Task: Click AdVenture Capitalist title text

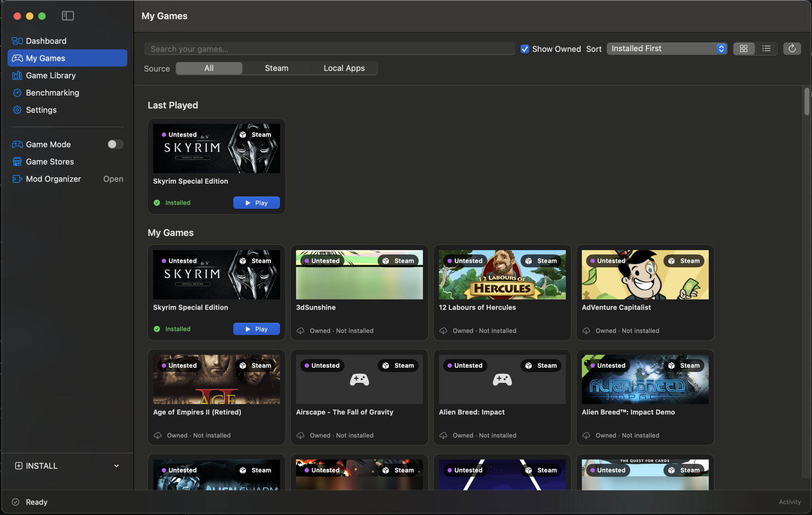Action: point(616,307)
